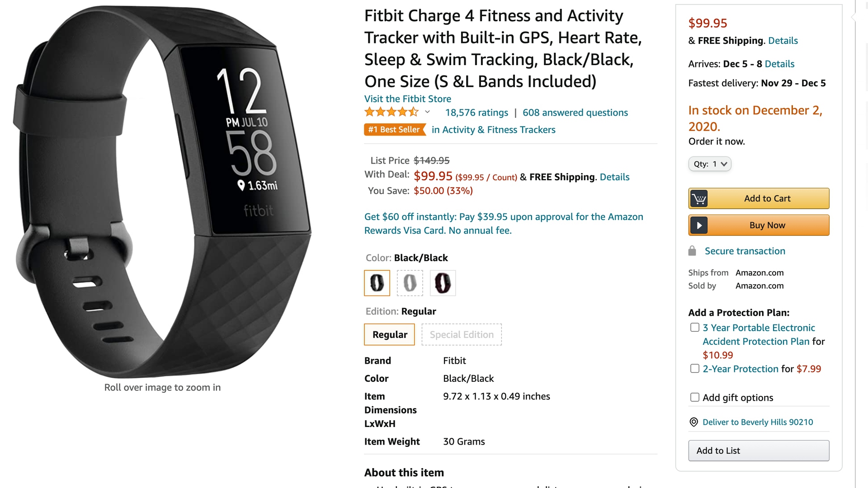This screenshot has width=868, height=488.
Task: Check the 3 Year Portable Electronic Accident Protection Plan
Action: [695, 328]
